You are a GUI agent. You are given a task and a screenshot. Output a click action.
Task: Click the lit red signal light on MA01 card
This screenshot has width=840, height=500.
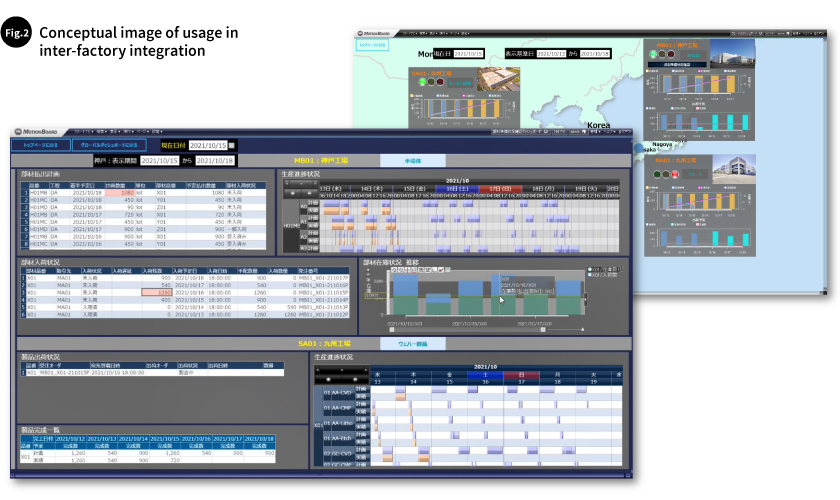[674, 174]
